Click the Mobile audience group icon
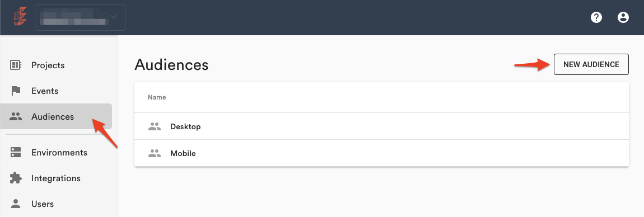The height and width of the screenshot is (217, 644). [154, 153]
